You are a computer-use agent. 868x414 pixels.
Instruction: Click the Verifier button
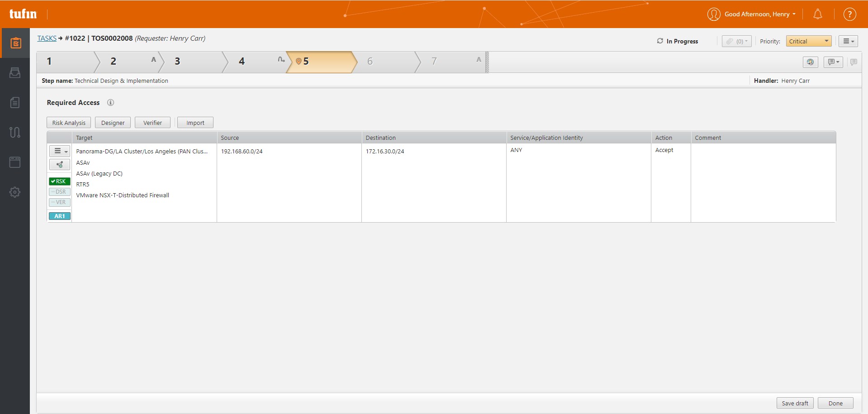(152, 123)
